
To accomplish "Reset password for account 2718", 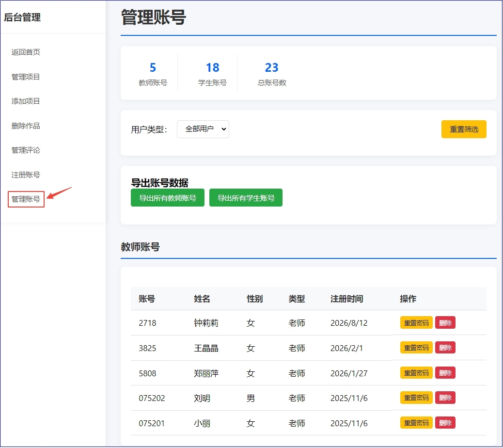I will coord(416,322).
